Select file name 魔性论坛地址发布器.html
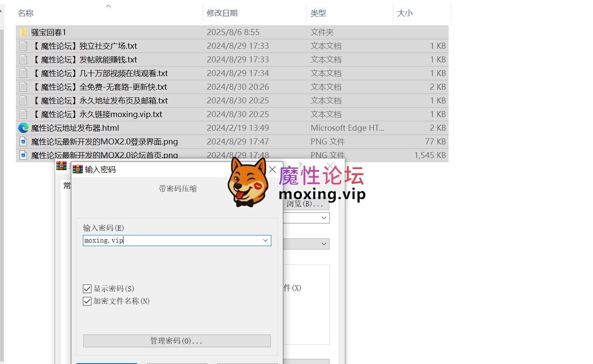The image size is (593, 364). click(75, 128)
